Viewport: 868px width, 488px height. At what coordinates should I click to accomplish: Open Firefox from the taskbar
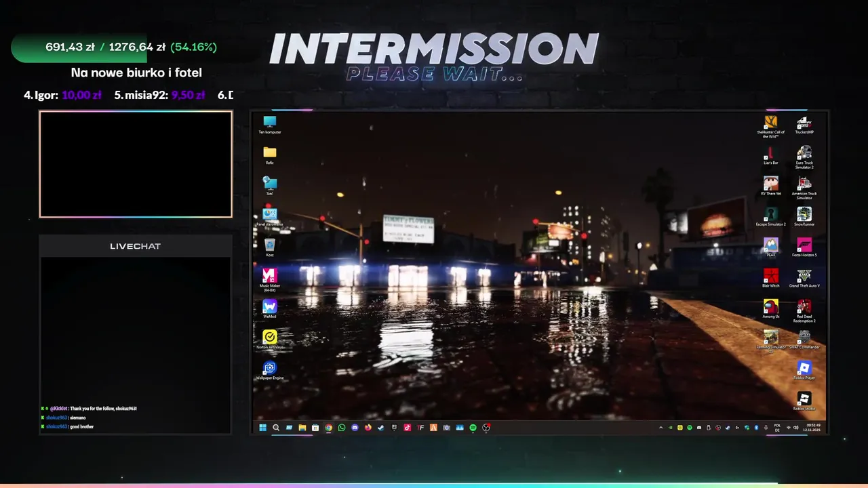368,428
